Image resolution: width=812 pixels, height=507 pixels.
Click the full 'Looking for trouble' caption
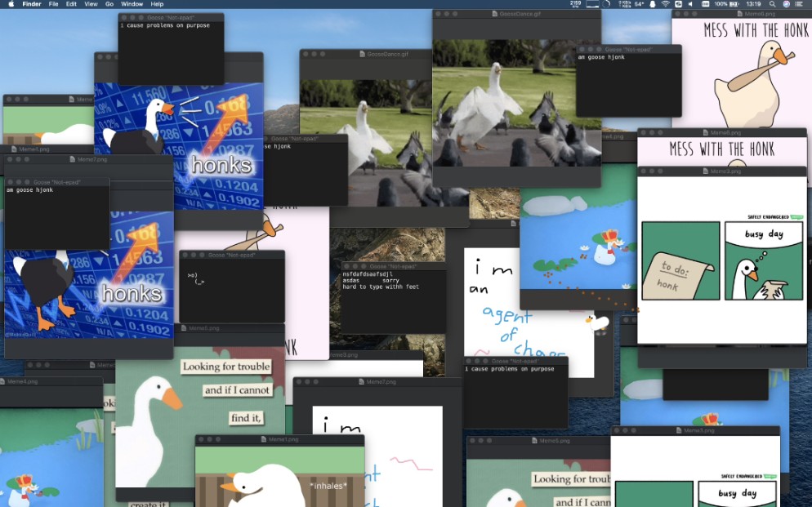click(x=225, y=367)
